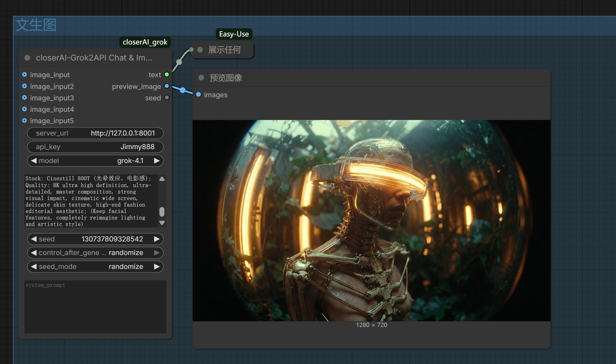Viewport: 616px width, 364px height.
Task: Collapse the 展示任何 node with its dot
Action: point(200,49)
